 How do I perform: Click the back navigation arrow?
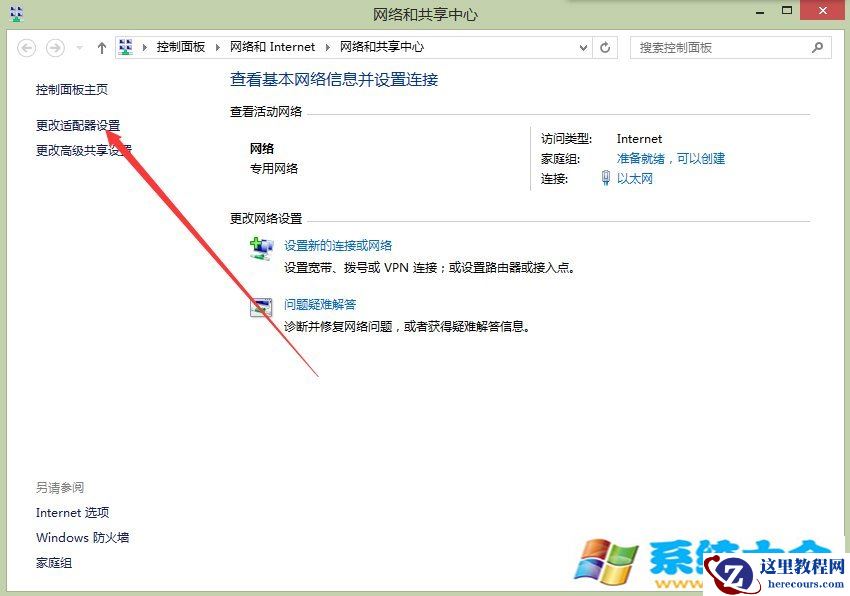27,47
